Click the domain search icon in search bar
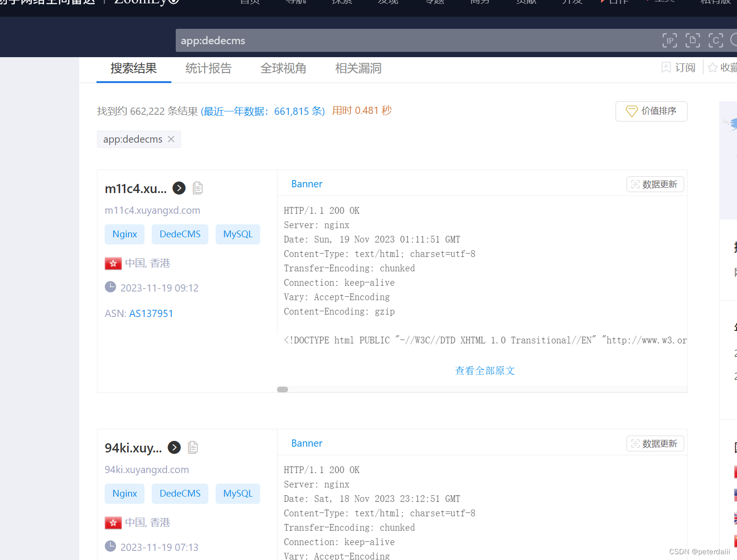The image size is (737, 560). click(x=692, y=40)
